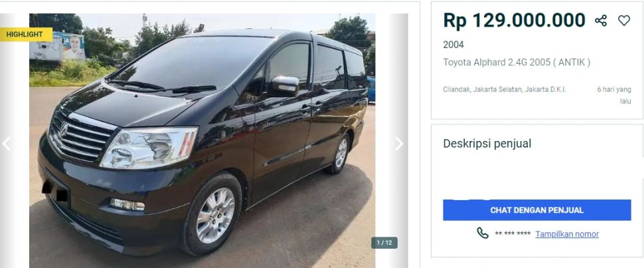Click the yellow HIGHLIGHT badge
The width and height of the screenshot is (644, 268).
click(27, 35)
